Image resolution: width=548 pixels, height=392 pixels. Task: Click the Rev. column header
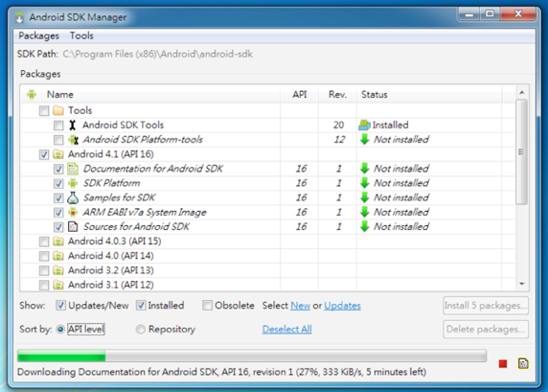(x=337, y=95)
